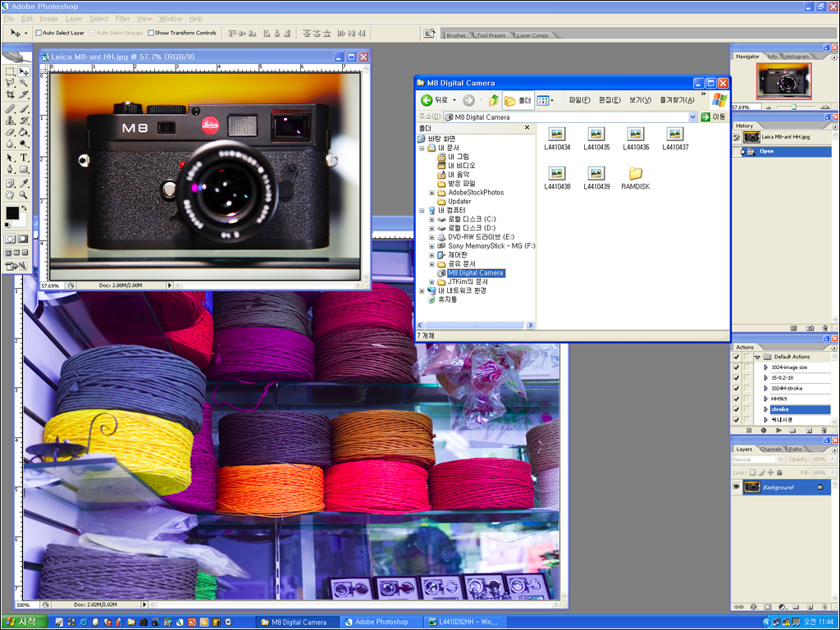Select the Eyedropper tool
The width and height of the screenshot is (840, 630).
click(24, 183)
